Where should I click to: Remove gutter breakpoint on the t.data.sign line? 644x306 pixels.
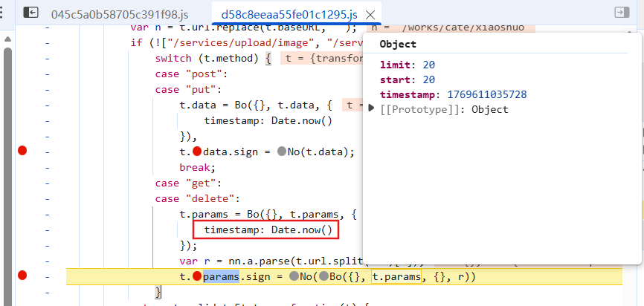coord(22,152)
